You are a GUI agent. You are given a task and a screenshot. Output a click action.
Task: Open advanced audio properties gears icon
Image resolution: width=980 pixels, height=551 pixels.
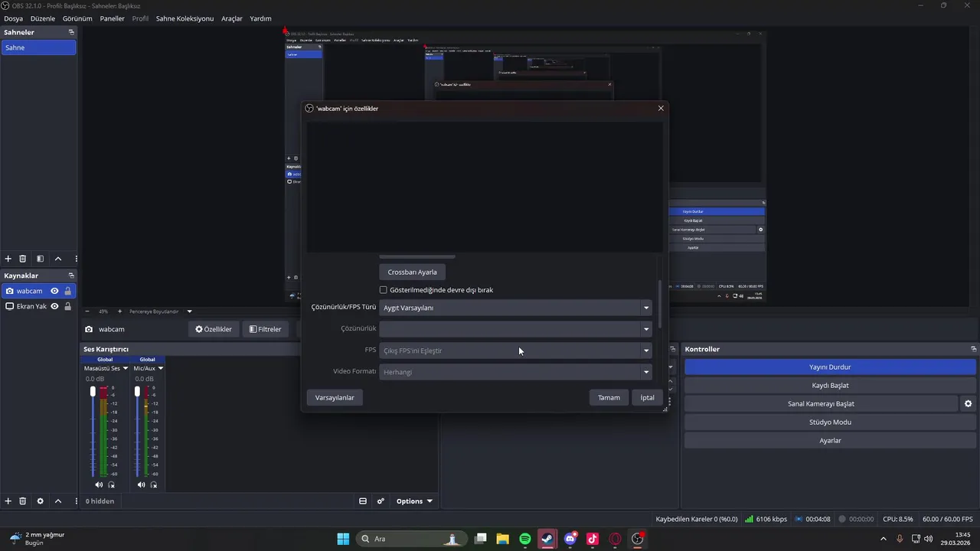[381, 501]
